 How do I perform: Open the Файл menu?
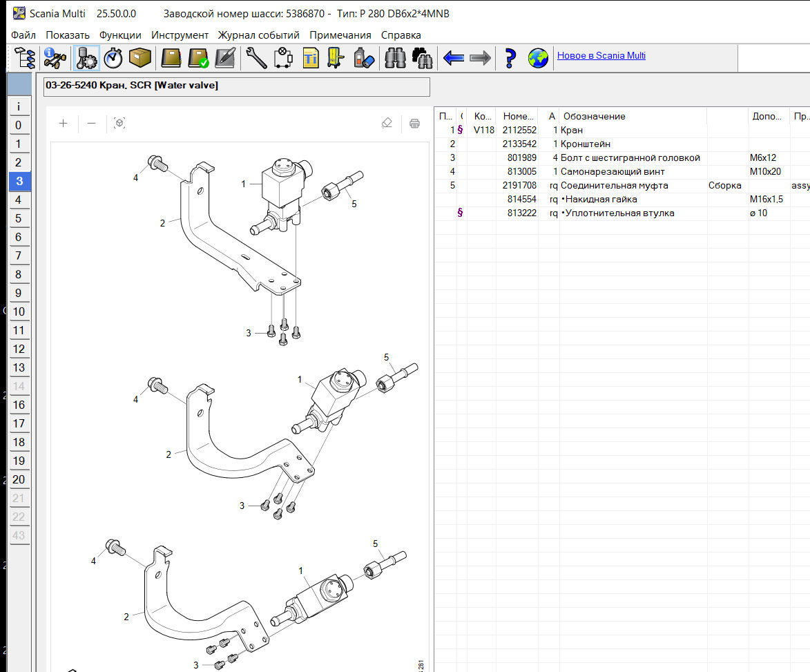coord(23,35)
